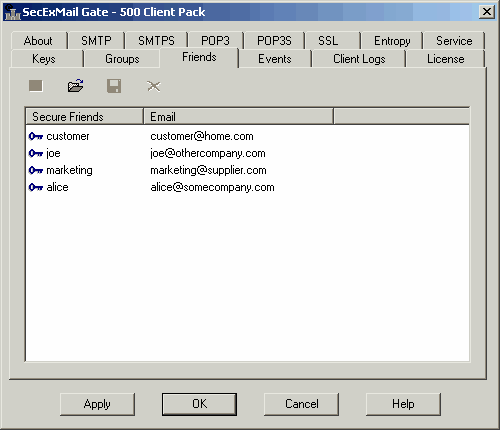Click email marketing@supplier.com

208,170
